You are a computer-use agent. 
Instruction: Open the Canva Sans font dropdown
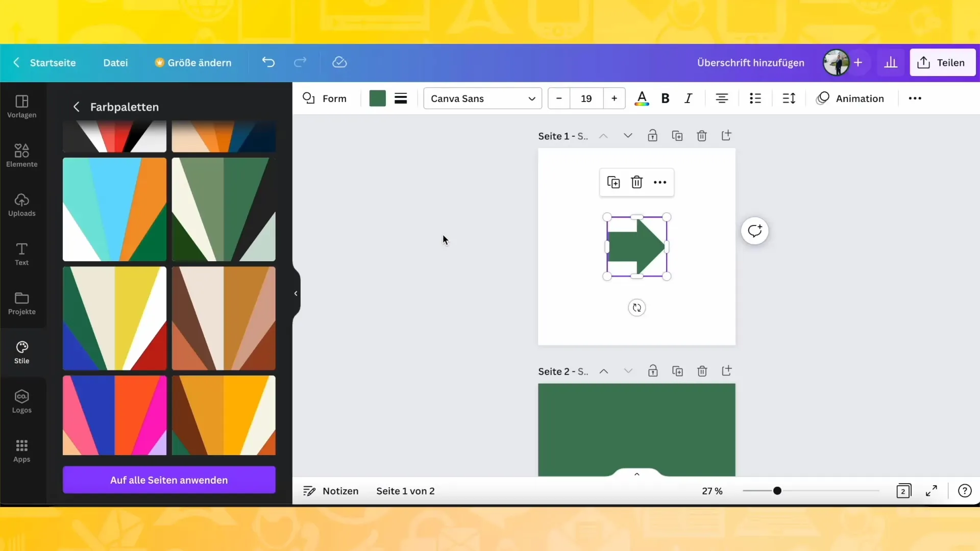(483, 98)
